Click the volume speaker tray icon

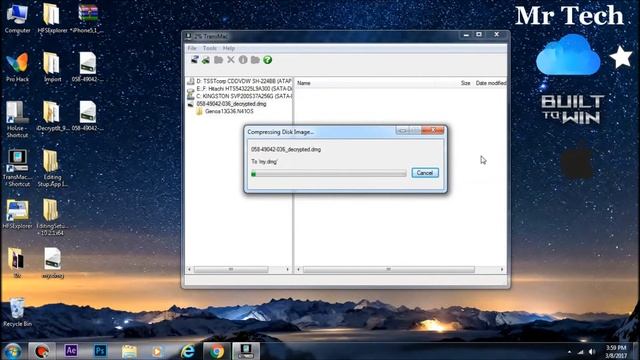tap(592, 351)
